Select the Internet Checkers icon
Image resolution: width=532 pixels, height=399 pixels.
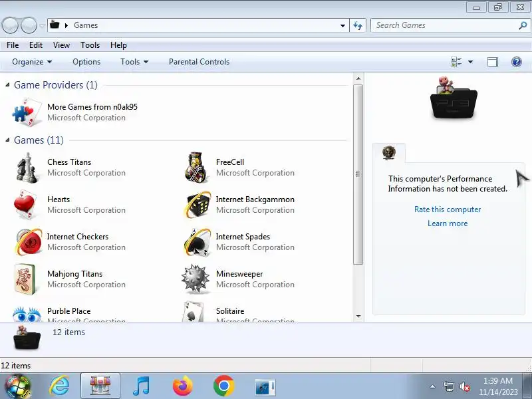coord(29,242)
